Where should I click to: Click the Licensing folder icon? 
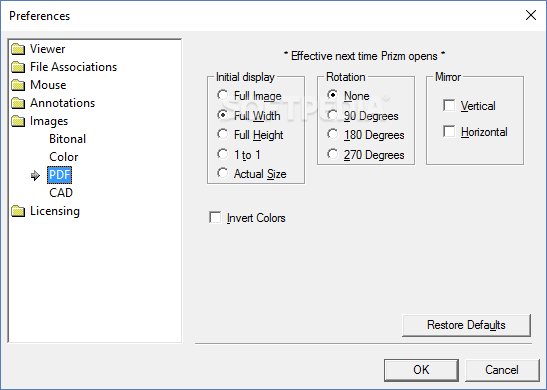pyautogui.click(x=18, y=211)
